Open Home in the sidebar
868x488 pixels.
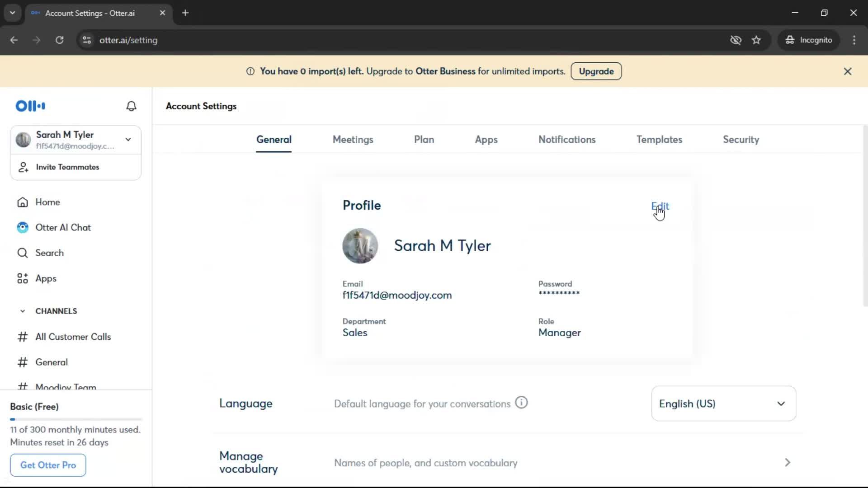click(x=47, y=202)
